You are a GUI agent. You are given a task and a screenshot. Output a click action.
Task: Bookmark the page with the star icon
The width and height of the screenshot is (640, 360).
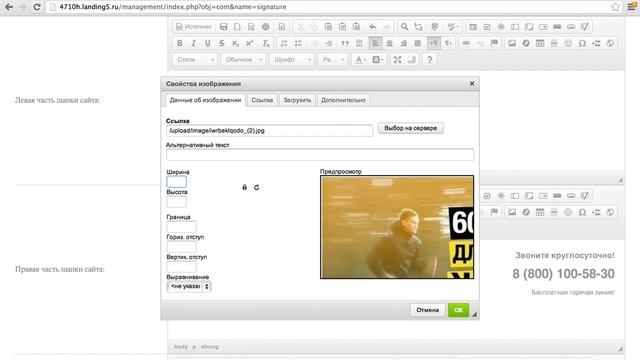click(x=616, y=7)
